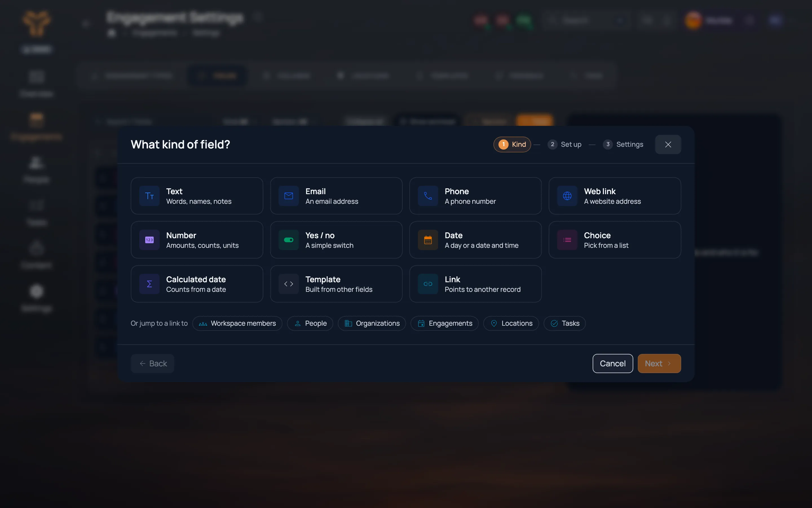Select the Yes / no switch icon

point(288,240)
